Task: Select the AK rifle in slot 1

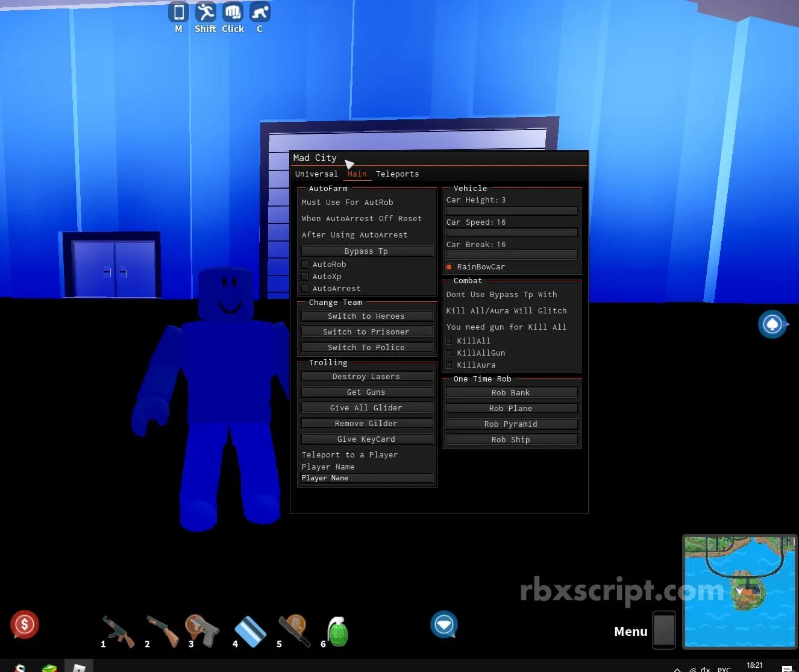Action: (x=118, y=632)
